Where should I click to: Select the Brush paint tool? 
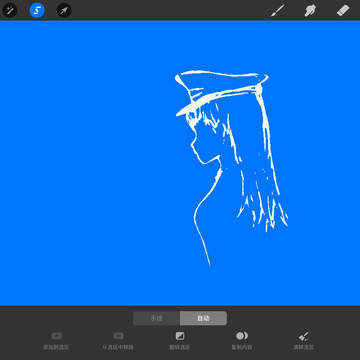coord(278,11)
